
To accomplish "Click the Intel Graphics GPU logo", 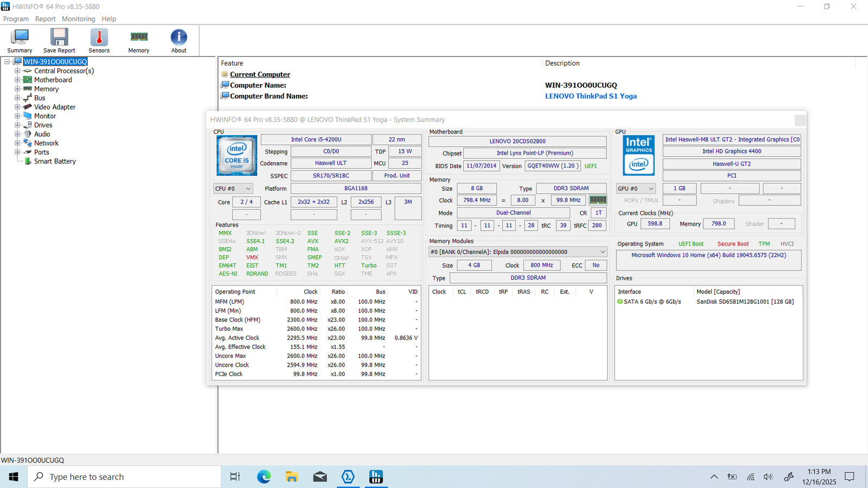I will [639, 155].
